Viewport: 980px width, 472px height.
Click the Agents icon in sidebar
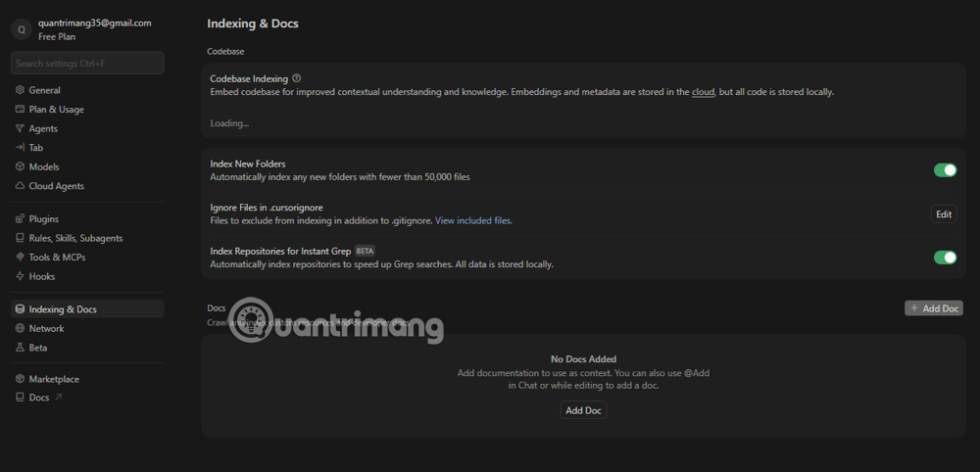tap(20, 128)
